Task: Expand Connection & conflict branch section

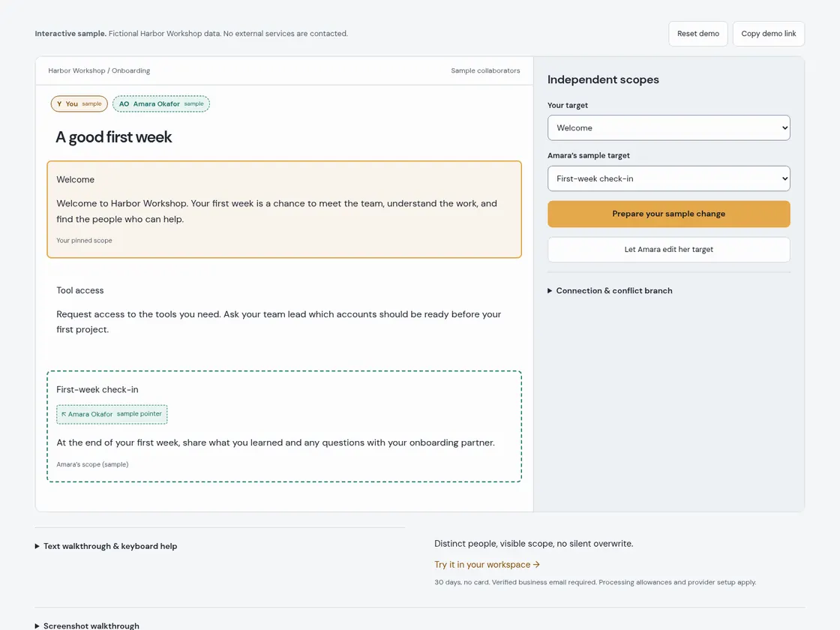Action: pos(610,290)
